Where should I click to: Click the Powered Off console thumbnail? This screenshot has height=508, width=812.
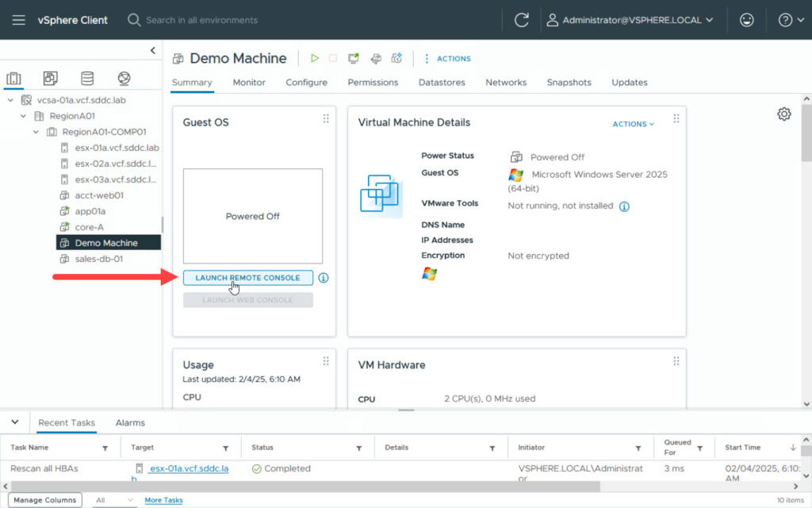[253, 216]
